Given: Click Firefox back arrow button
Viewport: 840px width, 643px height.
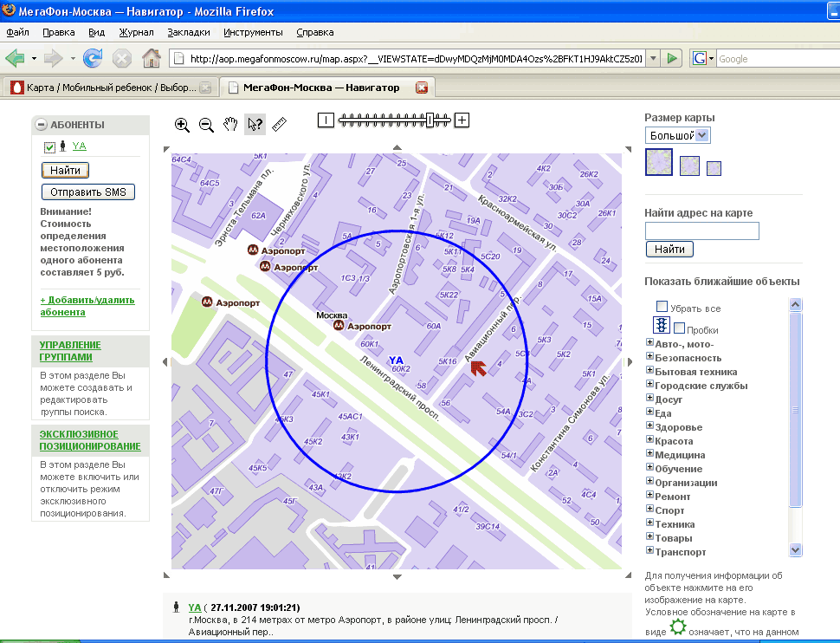Looking at the screenshot, I should coord(15,58).
